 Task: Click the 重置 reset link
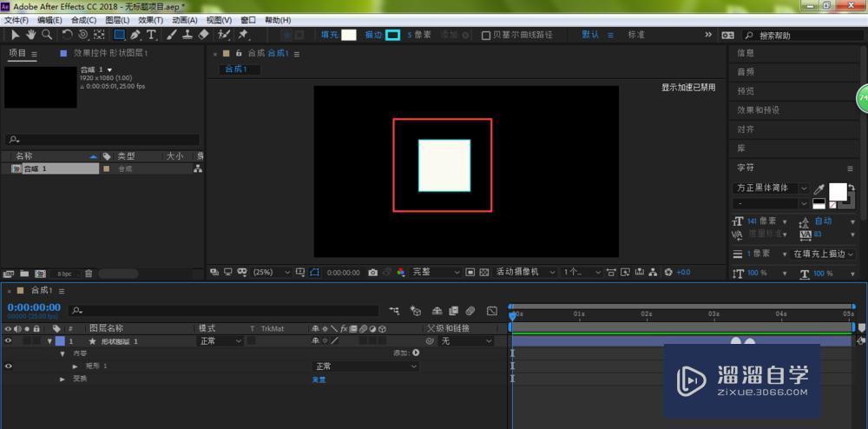[x=319, y=379]
